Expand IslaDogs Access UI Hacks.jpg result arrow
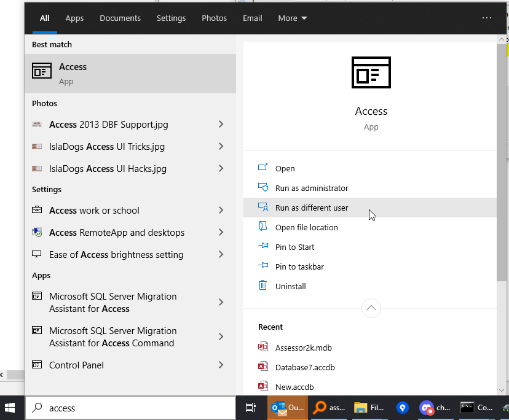 pyautogui.click(x=221, y=168)
